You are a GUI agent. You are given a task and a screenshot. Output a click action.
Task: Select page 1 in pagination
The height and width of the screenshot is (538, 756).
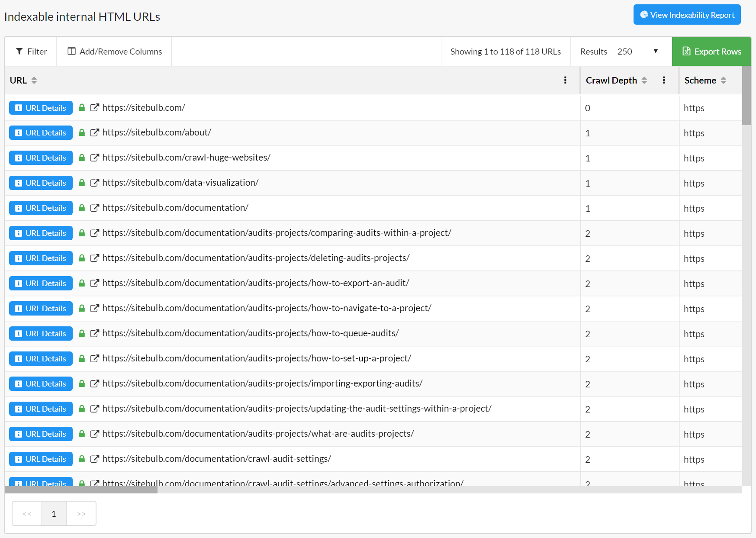click(54, 513)
